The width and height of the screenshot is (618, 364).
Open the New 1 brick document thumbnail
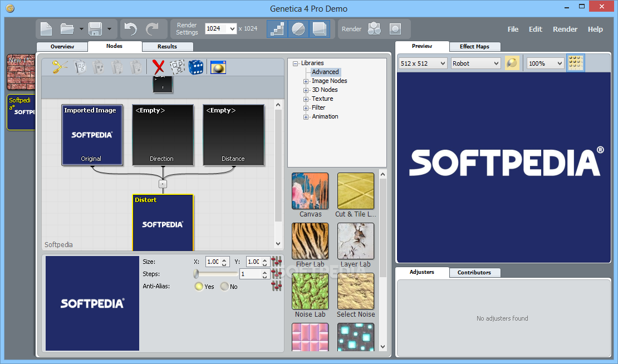point(21,72)
